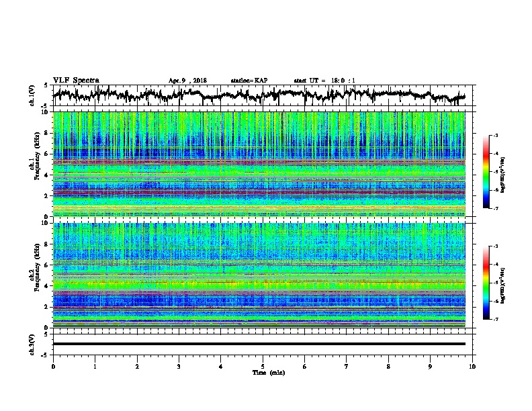
Task: Click the time axis tick label "5"
Action: 263,367
